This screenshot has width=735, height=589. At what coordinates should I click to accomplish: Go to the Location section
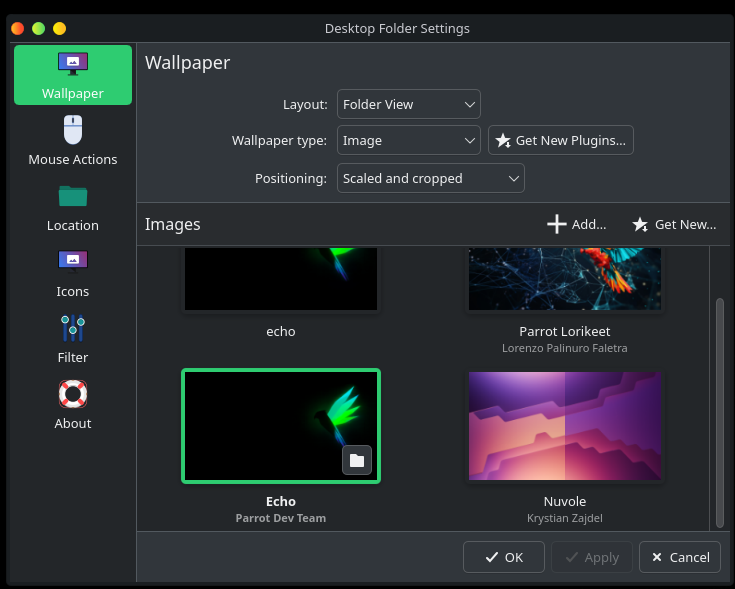[73, 207]
